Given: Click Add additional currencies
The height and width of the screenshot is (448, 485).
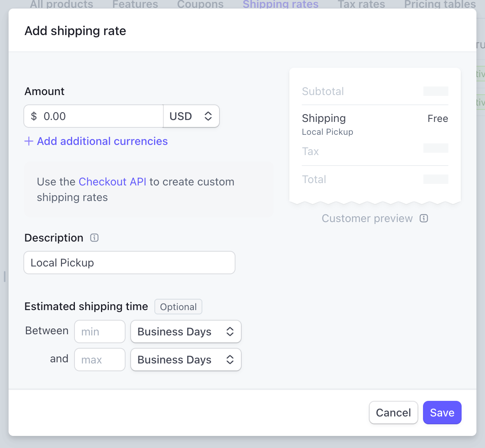Looking at the screenshot, I should (x=102, y=141).
